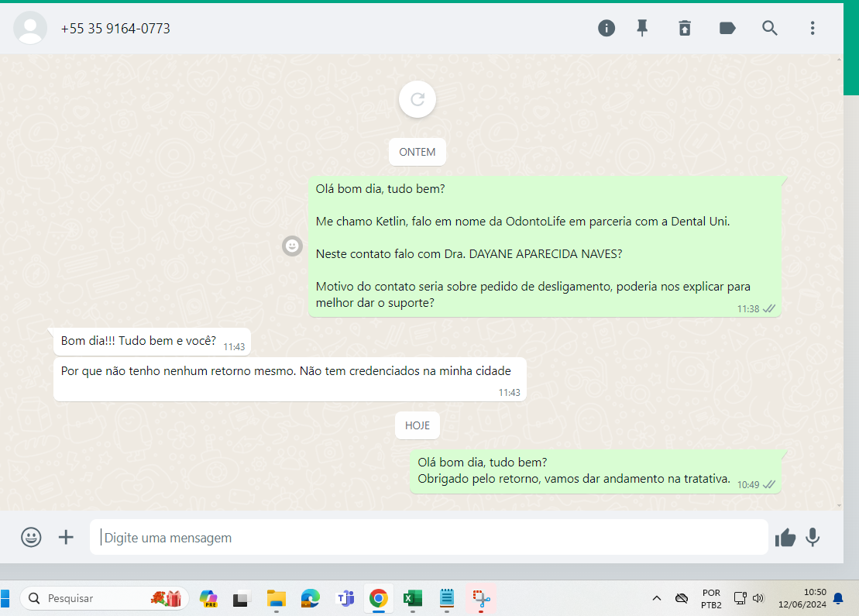Open the Windows Start button
This screenshot has height=616, width=859.
pyautogui.click(x=5, y=598)
